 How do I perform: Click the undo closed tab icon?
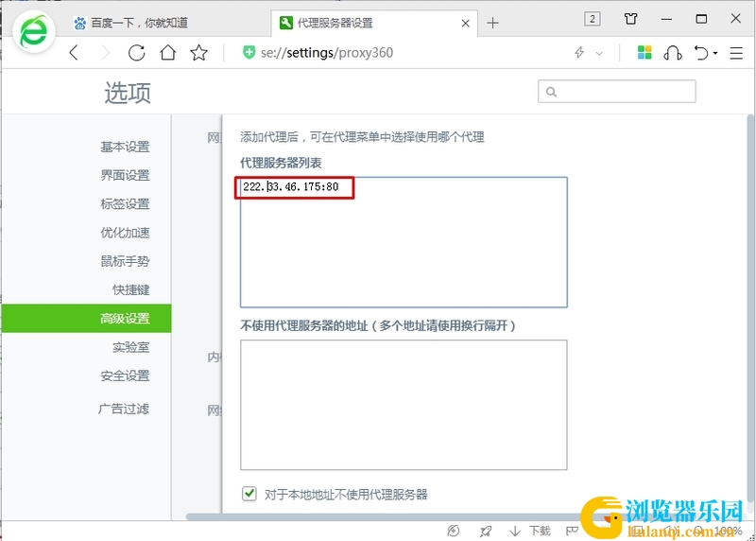tap(701, 53)
